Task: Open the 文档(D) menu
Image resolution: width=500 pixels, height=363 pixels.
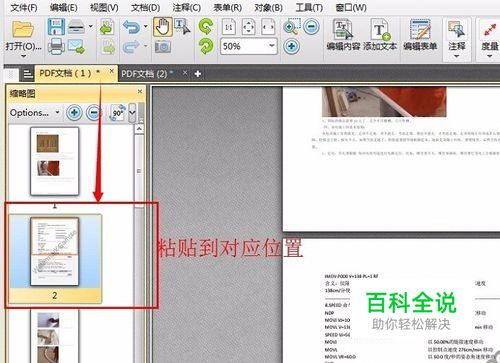Action: point(145,7)
